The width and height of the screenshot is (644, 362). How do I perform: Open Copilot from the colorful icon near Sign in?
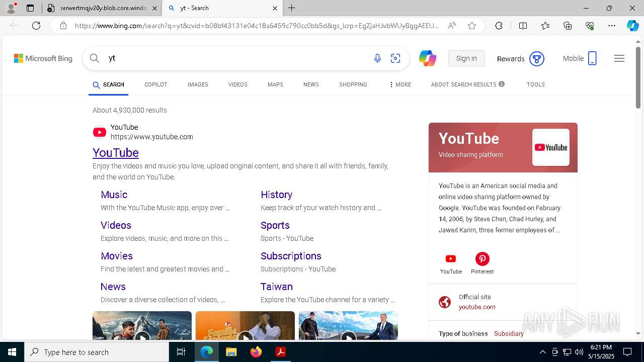tap(428, 58)
